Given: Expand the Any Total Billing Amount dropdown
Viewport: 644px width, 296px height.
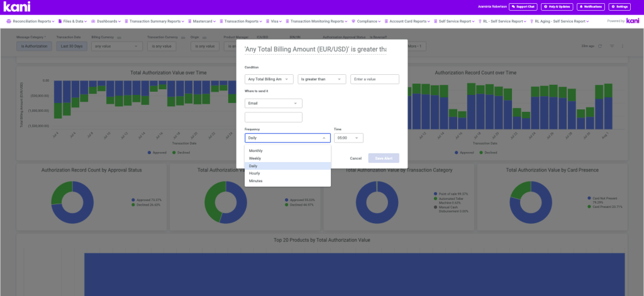Looking at the screenshot, I should click(269, 79).
